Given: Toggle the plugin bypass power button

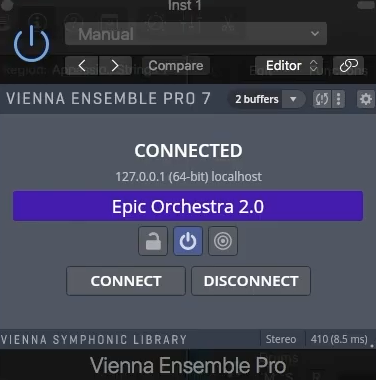Looking at the screenshot, I should click(32, 44).
